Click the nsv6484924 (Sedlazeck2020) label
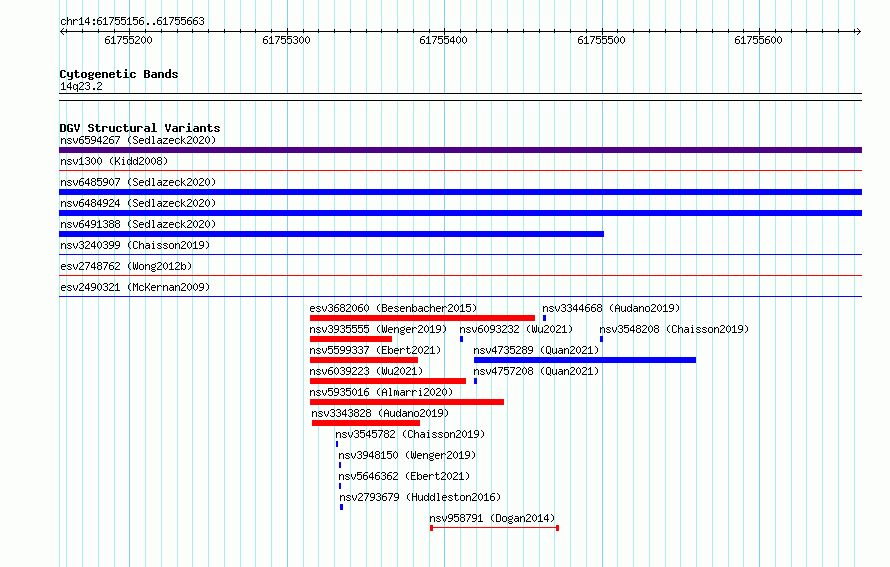The width and height of the screenshot is (890, 567). tap(138, 203)
